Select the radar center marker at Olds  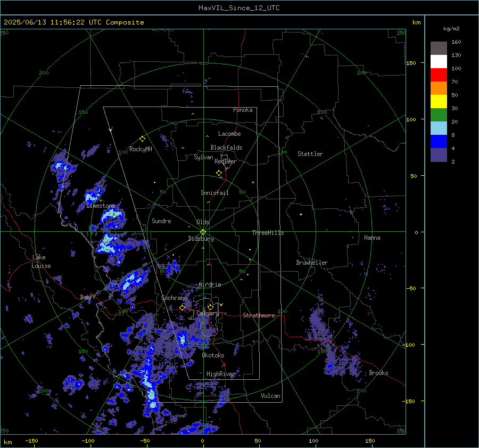(x=203, y=232)
